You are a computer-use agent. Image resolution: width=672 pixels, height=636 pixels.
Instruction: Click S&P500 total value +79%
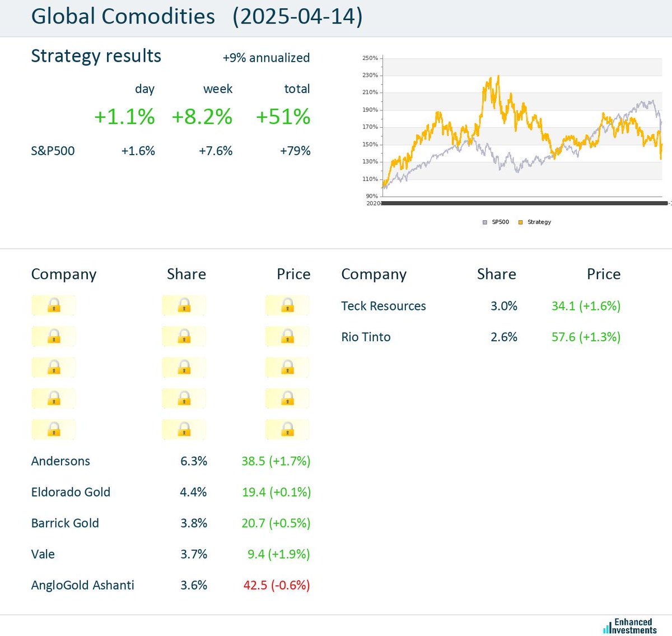[295, 151]
